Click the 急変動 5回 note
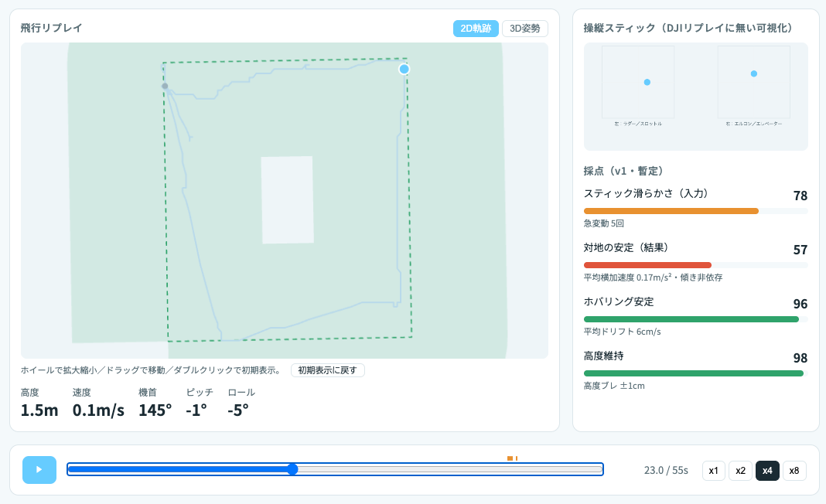 (604, 223)
